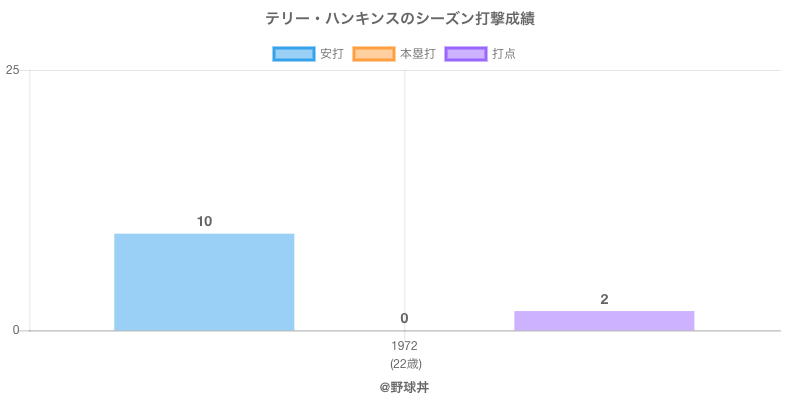Toggle the 安打 series via its legend text

point(331,54)
